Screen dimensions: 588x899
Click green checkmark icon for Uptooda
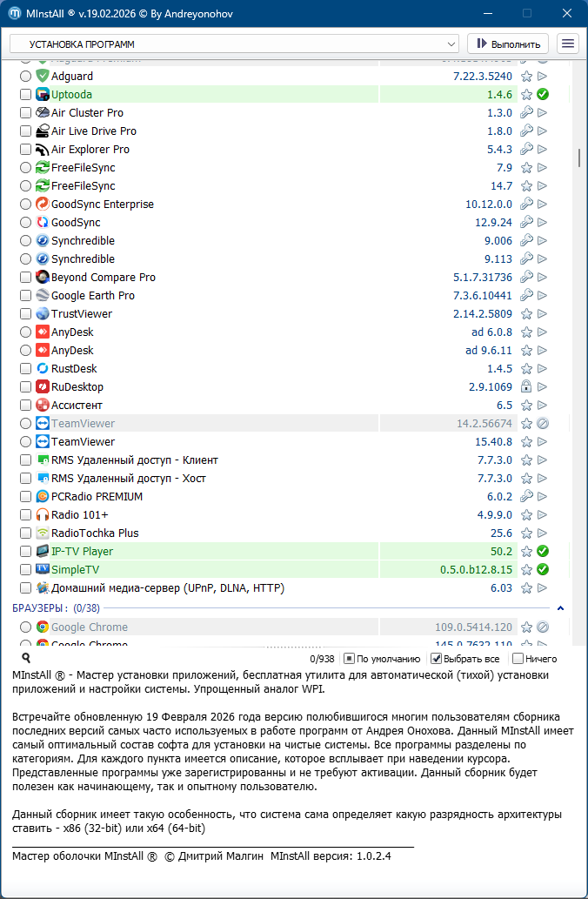pos(543,95)
